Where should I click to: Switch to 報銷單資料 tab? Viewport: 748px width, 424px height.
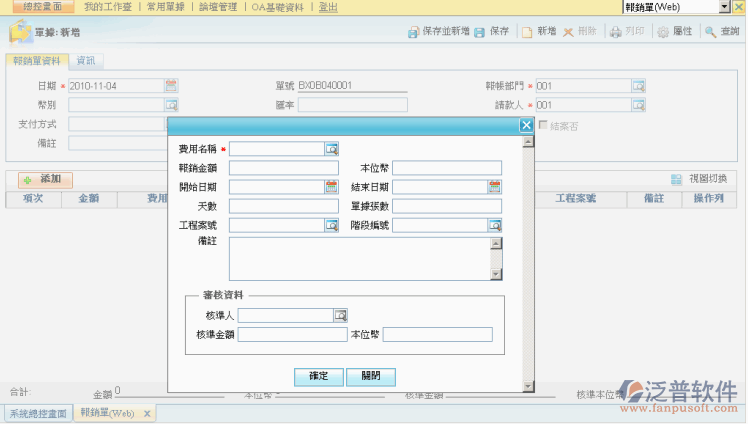[x=37, y=61]
